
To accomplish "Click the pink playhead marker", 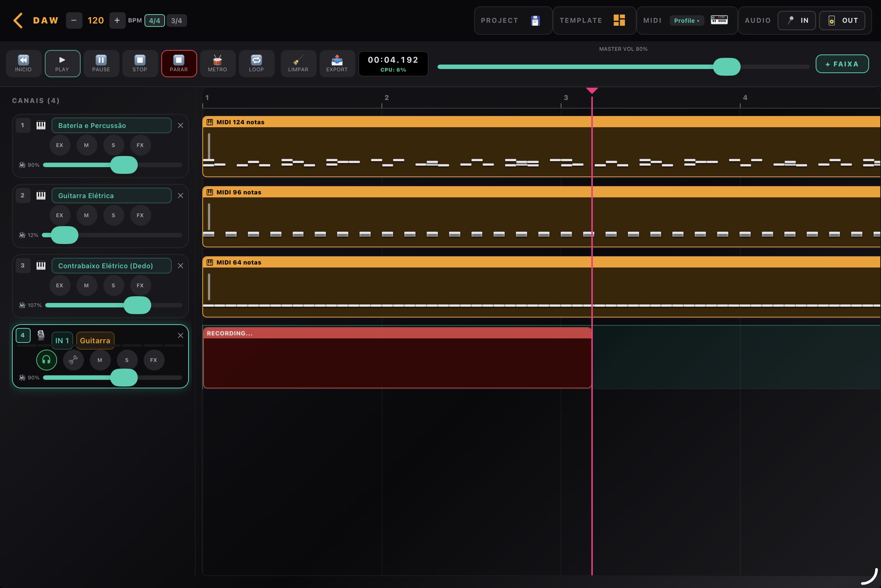I will (x=592, y=90).
